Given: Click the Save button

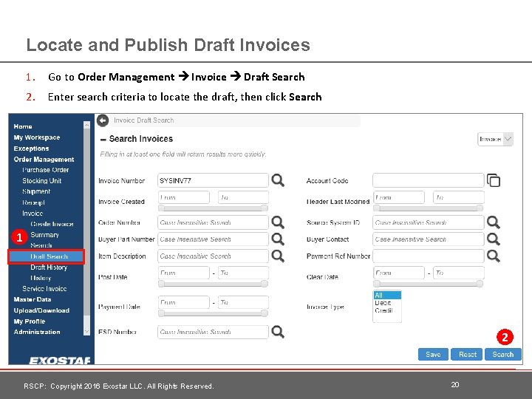Looking at the screenshot, I should (433, 354).
